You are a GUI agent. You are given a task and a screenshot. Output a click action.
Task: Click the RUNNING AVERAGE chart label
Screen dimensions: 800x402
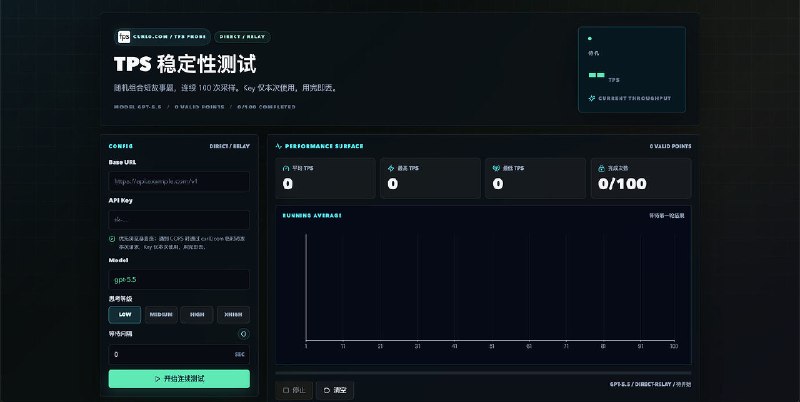pyautogui.click(x=312, y=216)
